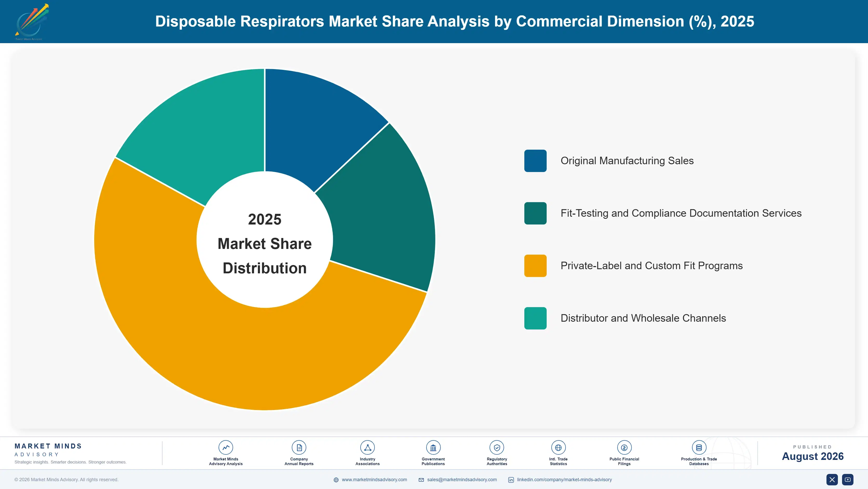Click the teal Distributor and Wholesale swatch

click(x=535, y=318)
